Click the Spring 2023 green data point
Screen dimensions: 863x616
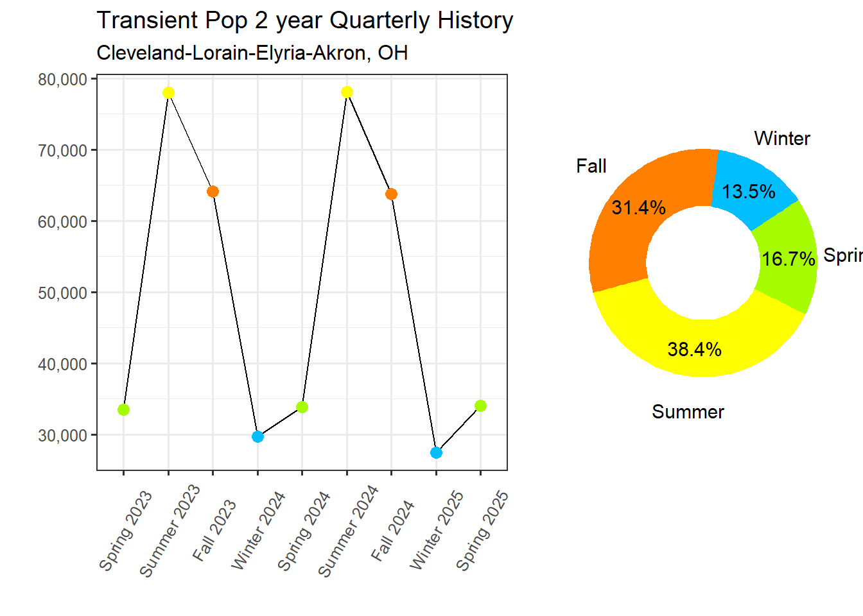(124, 409)
